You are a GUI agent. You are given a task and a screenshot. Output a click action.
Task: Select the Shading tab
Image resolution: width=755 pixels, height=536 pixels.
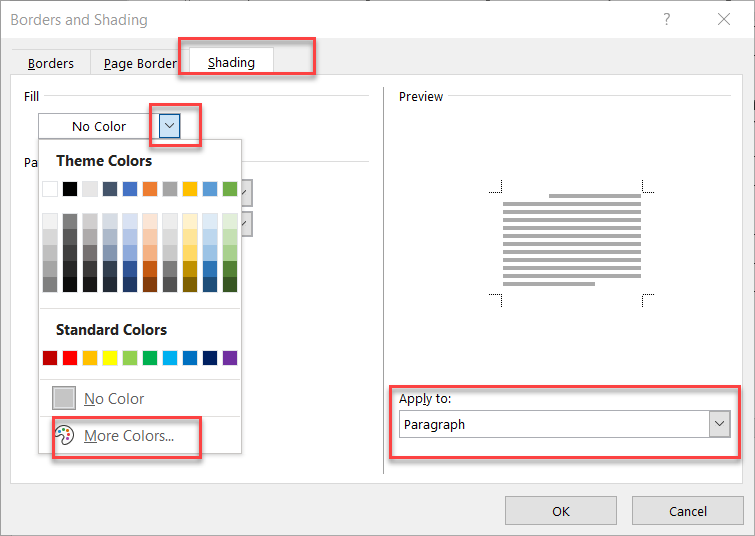231,63
